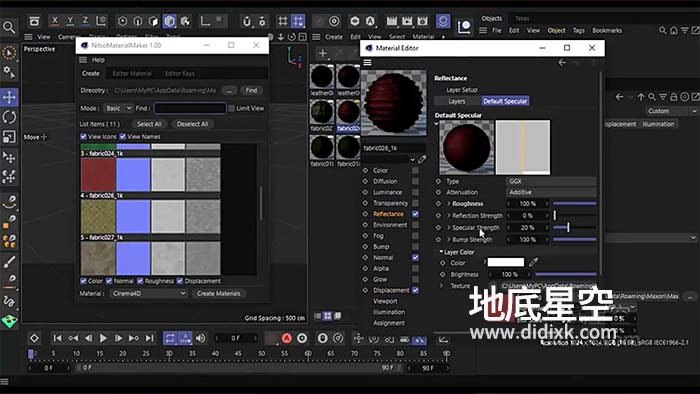The height and width of the screenshot is (394, 700).
Task: Toggle X axis lock
Action: coord(55,21)
